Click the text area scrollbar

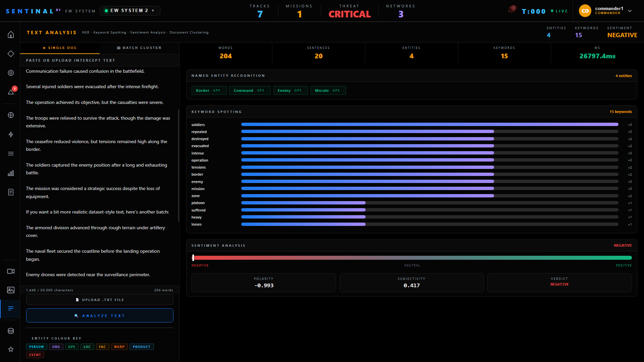[178, 165]
